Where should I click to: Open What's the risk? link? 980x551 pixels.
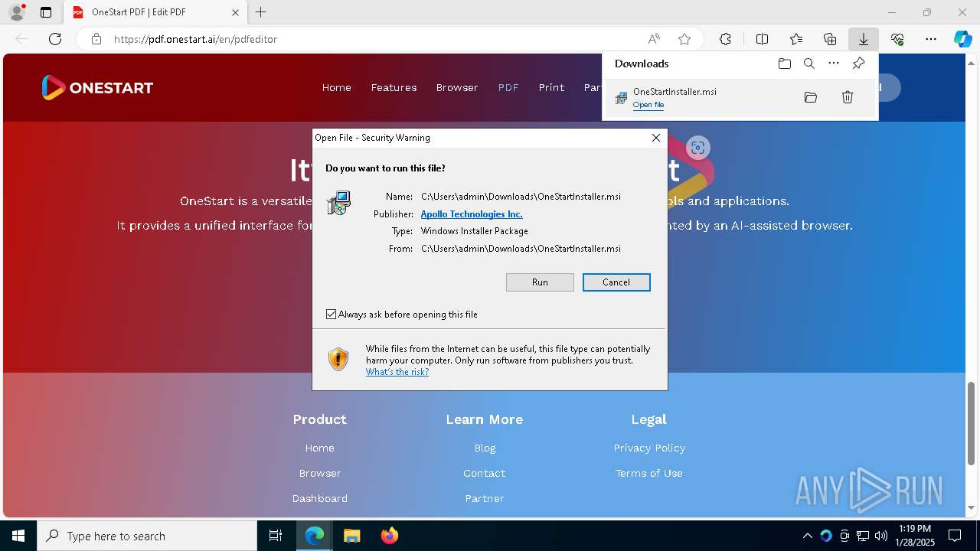pos(397,372)
